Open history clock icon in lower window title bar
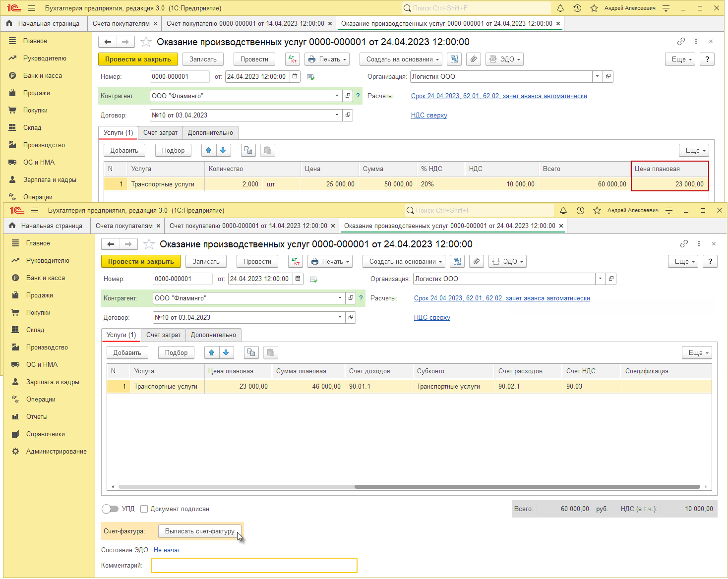Image resolution: width=728 pixels, height=579 pixels. tap(580, 210)
